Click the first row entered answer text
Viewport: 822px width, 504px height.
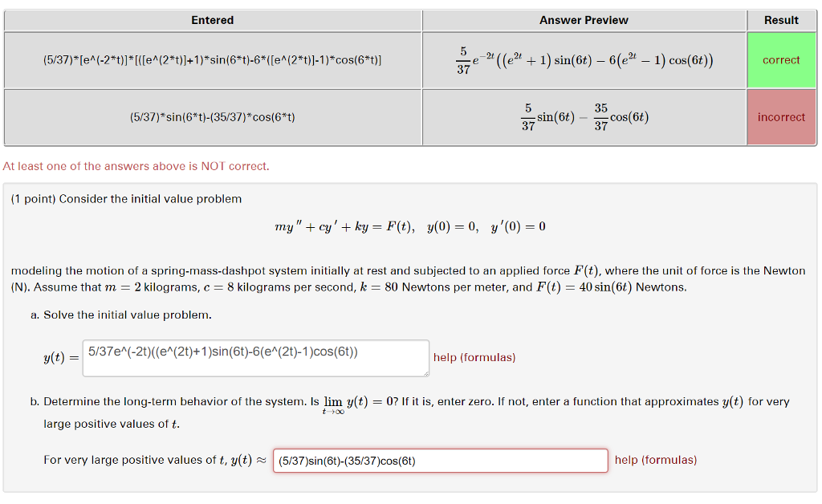(x=212, y=60)
